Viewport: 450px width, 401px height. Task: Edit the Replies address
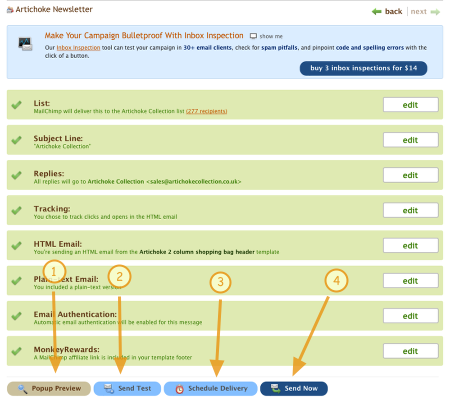pos(411,175)
